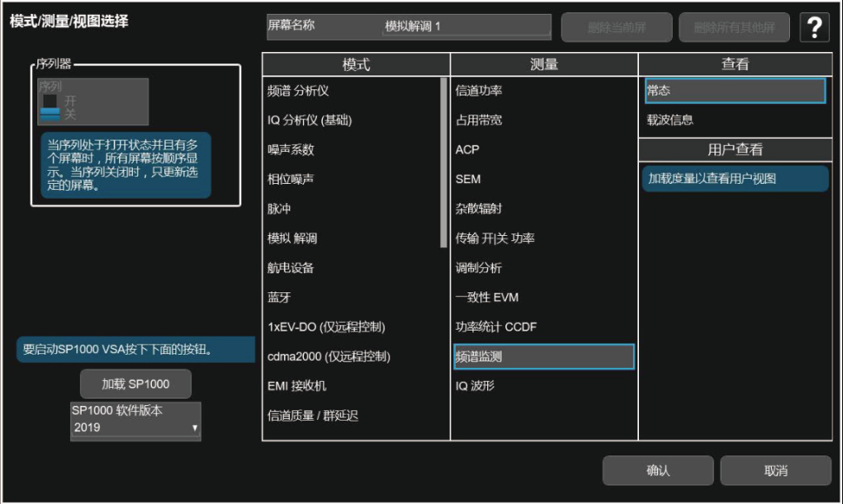This screenshot has height=504, width=843.
Task: Cancel the dialog with 取消 button
Action: pyautogui.click(x=775, y=471)
